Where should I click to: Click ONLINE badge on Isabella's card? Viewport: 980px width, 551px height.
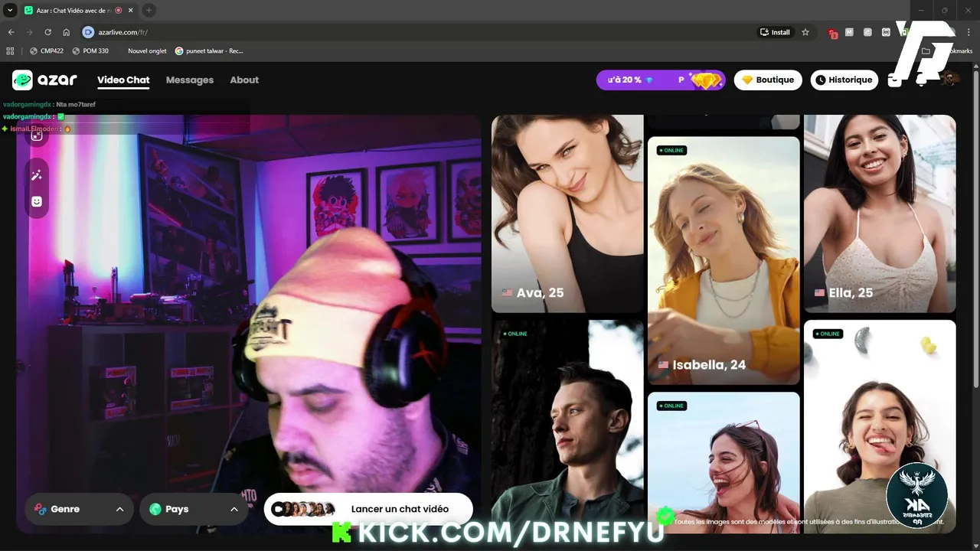pos(671,150)
